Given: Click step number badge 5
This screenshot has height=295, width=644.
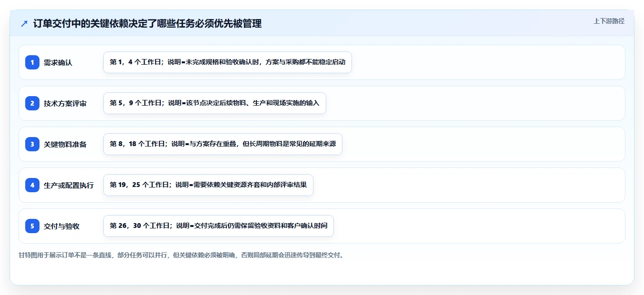Looking at the screenshot, I should point(32,226).
